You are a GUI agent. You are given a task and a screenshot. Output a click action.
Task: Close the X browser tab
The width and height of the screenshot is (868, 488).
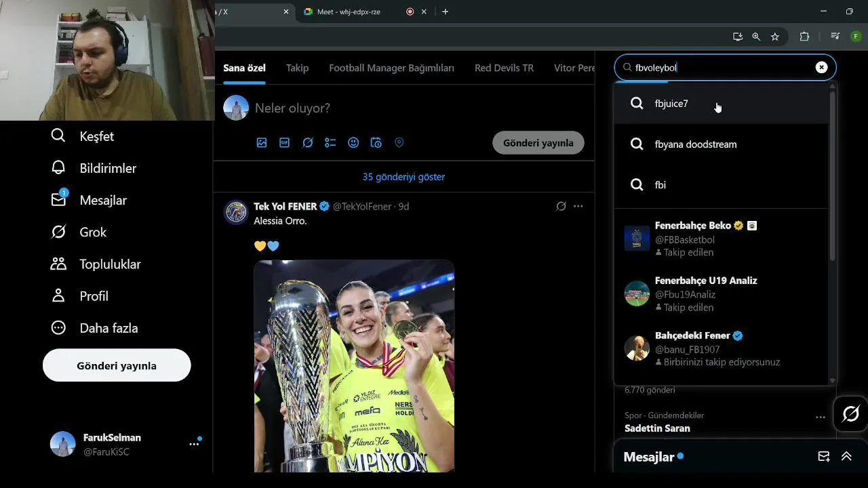286,12
